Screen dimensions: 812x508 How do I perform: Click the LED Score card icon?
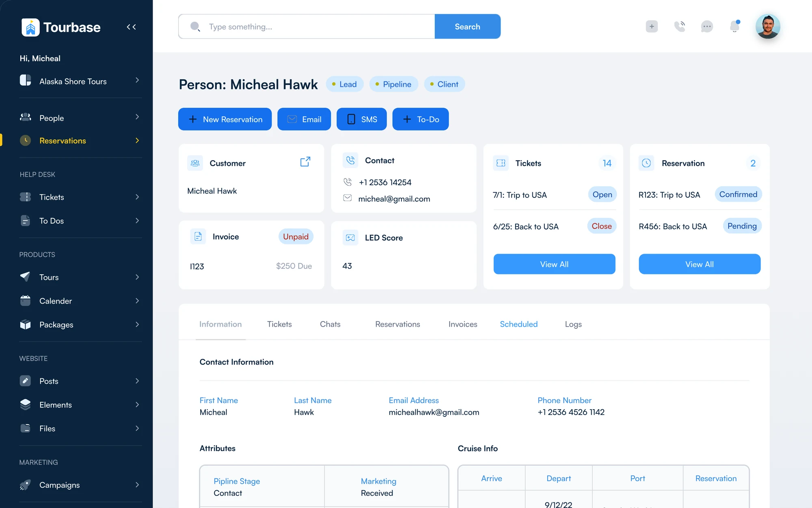(x=350, y=237)
